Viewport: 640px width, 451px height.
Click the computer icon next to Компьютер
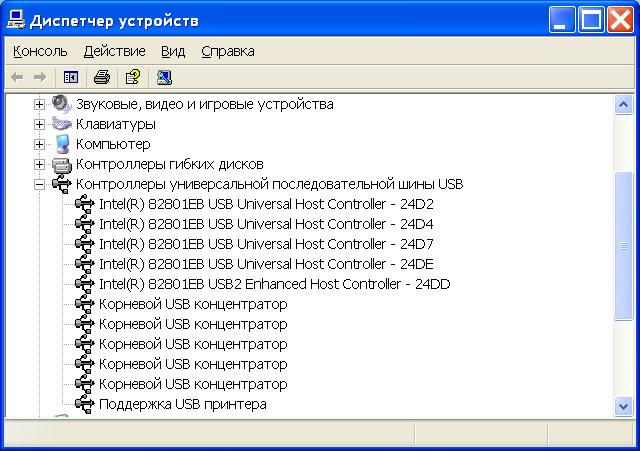point(61,144)
